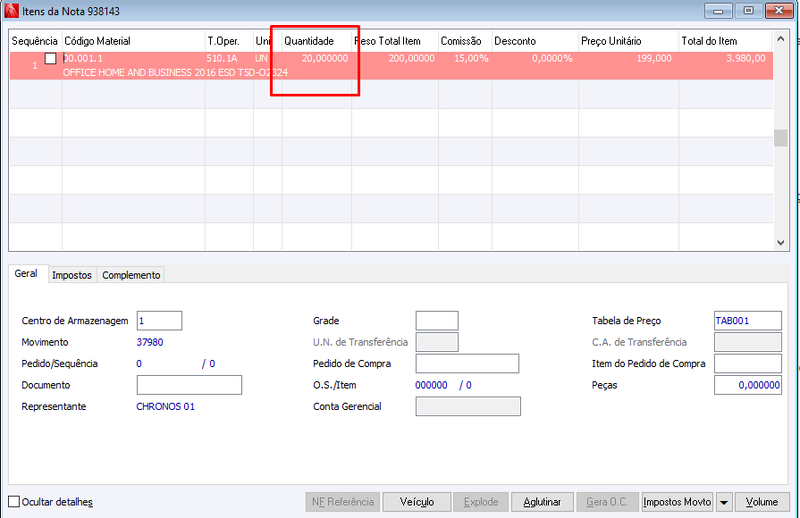This screenshot has height=518, width=800.
Task: Click the Código Material column header
Action: coord(133,41)
